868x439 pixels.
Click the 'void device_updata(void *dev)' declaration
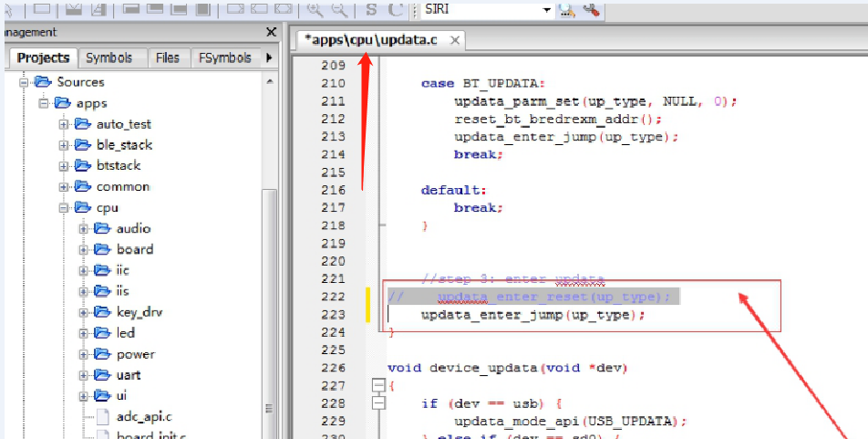click(x=507, y=368)
